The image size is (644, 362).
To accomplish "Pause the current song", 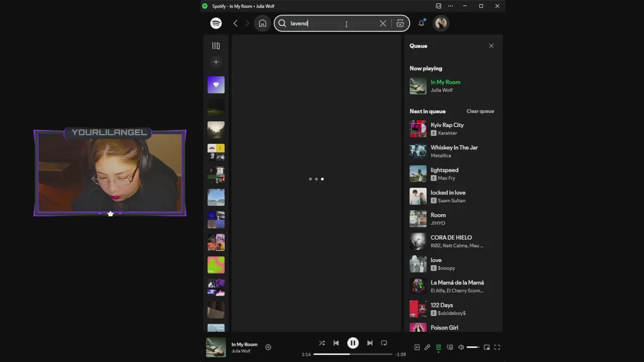I will tap(353, 343).
